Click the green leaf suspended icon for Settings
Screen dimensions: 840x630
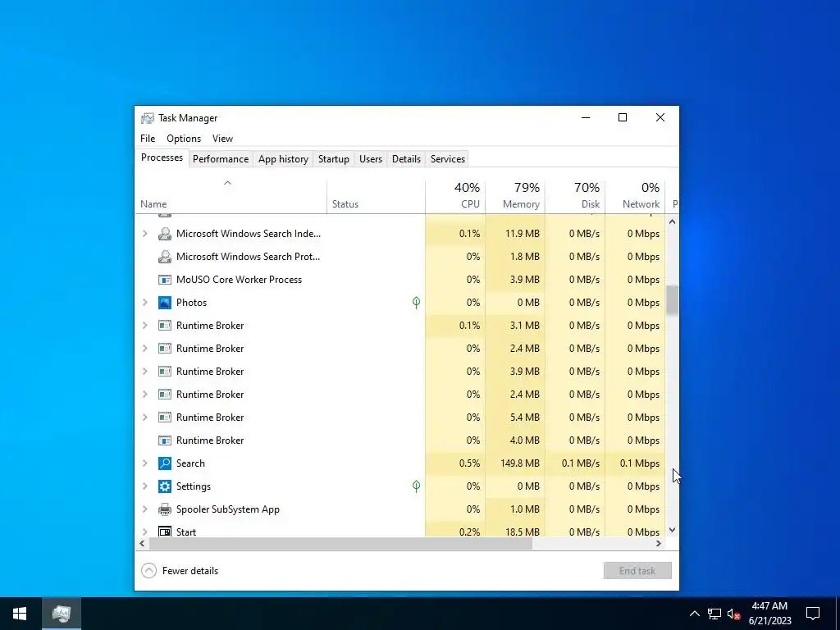coord(416,486)
